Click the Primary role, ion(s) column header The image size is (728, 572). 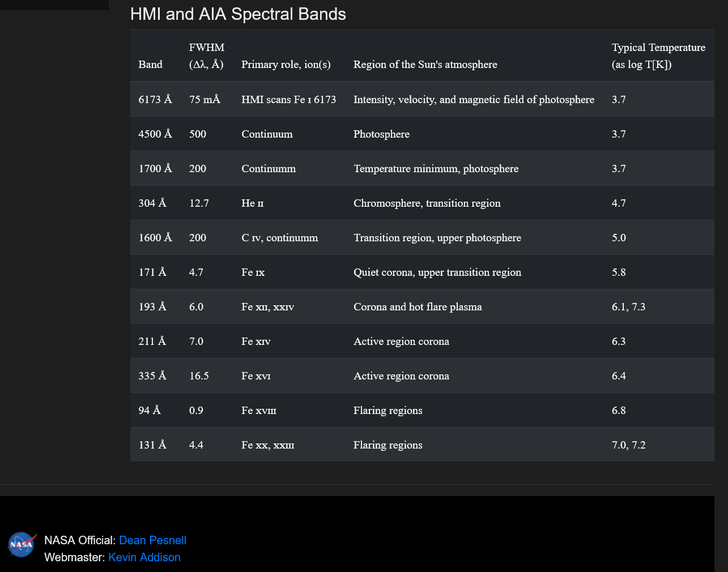click(286, 65)
